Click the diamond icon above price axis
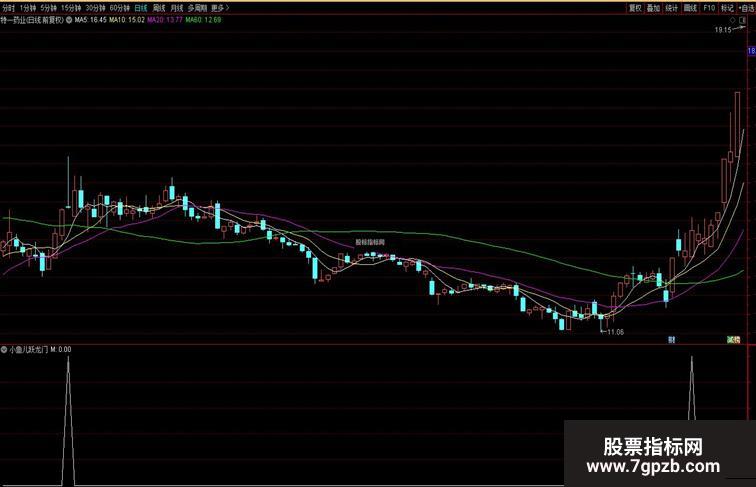The height and width of the screenshot is (487, 756). coord(733,20)
